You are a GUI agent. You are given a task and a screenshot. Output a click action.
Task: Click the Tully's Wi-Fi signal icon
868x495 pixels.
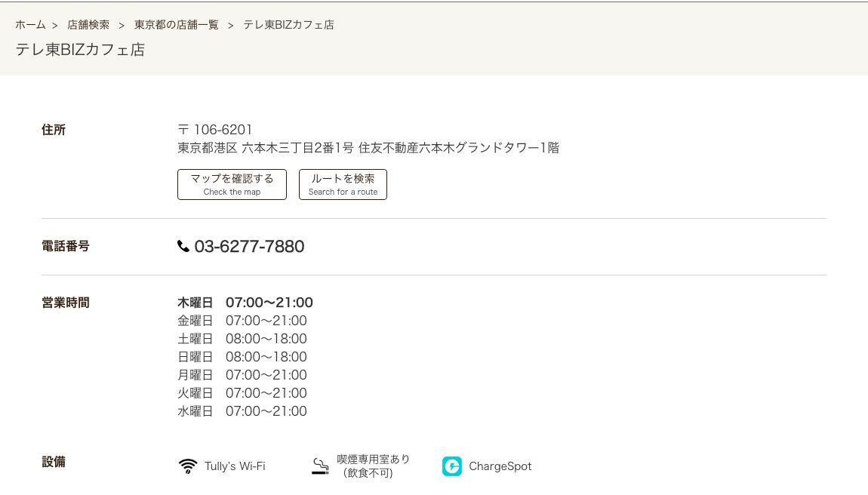tap(188, 466)
